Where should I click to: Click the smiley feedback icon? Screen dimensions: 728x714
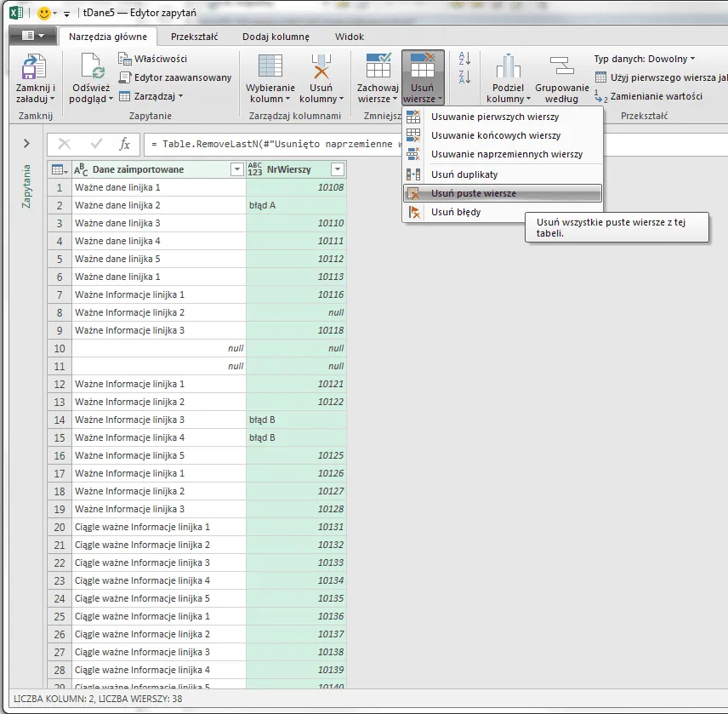pos(43,13)
